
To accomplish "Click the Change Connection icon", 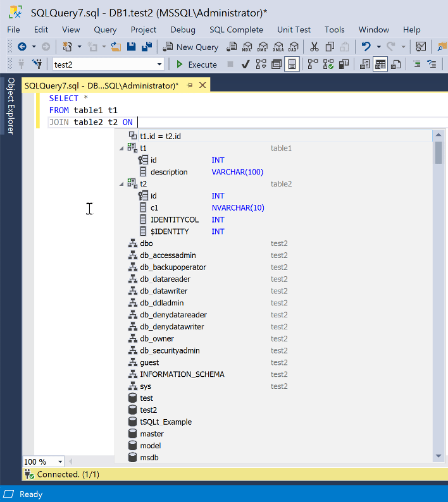I will (x=37, y=64).
